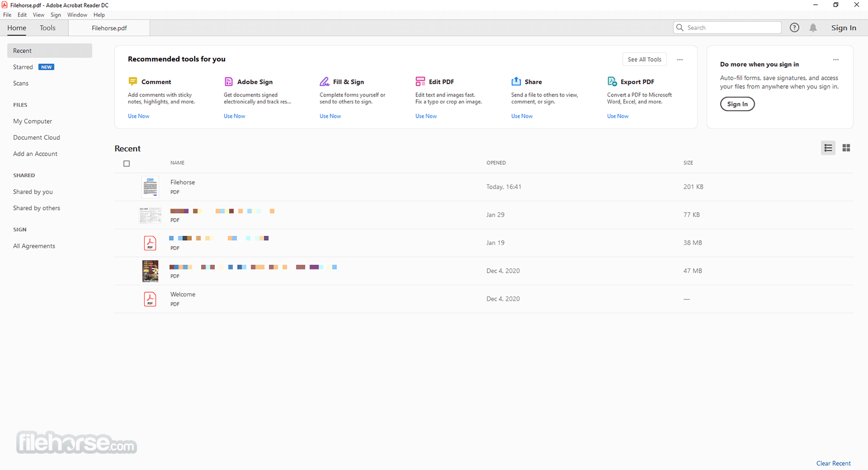Open Shared by you in sidebar
The height and width of the screenshot is (470, 868).
[33, 192]
